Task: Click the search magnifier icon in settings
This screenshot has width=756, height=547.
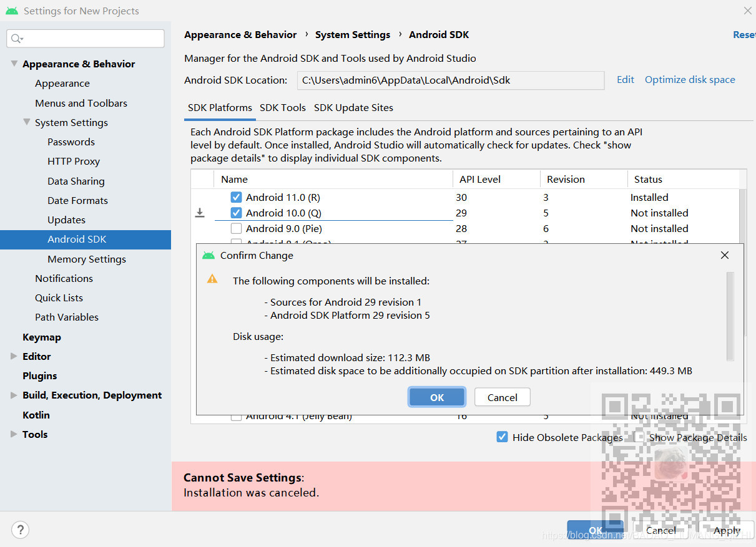Action: [16, 39]
